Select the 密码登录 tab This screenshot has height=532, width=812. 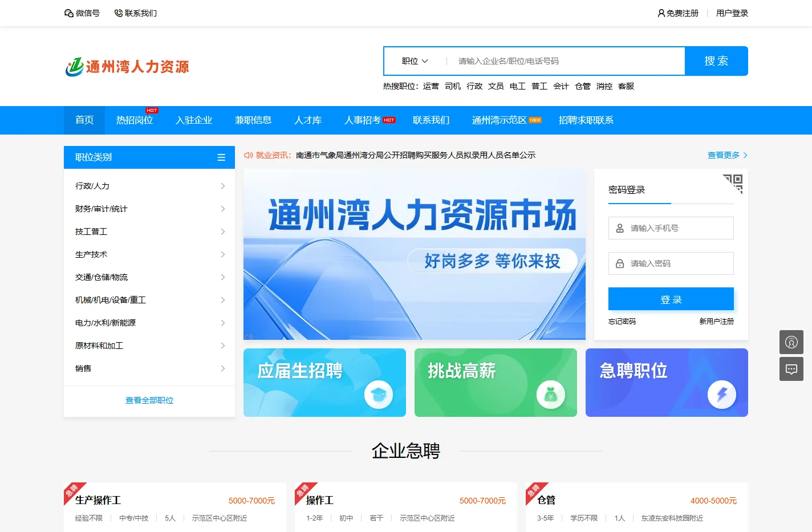(627, 190)
